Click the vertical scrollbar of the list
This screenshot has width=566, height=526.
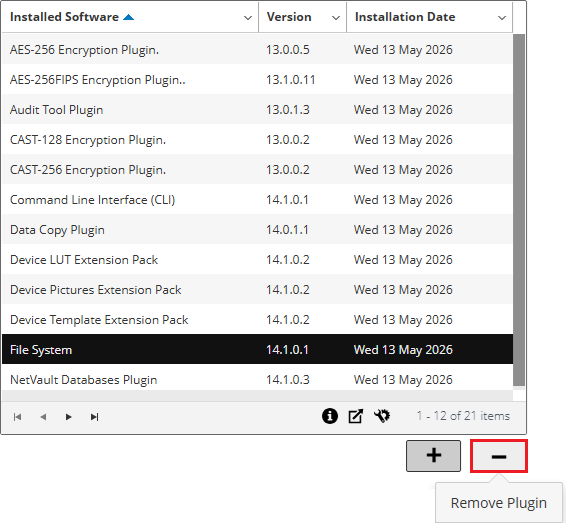(519, 210)
